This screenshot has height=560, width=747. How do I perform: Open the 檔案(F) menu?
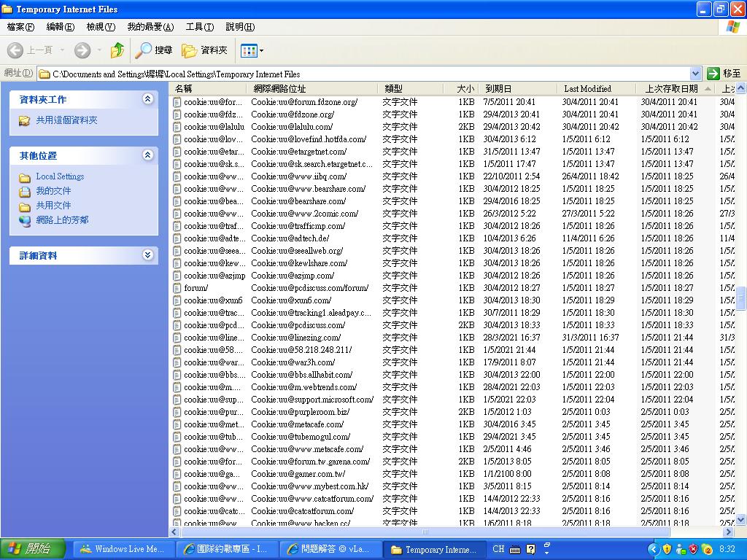(20, 27)
